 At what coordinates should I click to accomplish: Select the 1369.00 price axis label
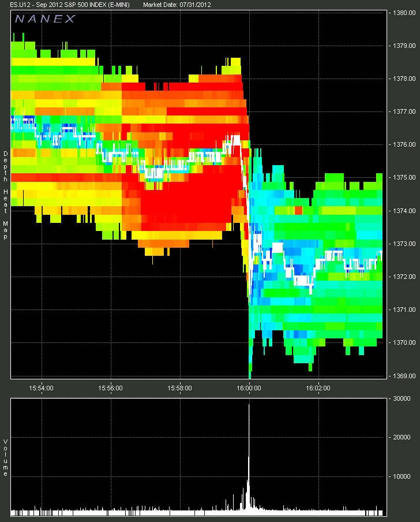[404, 376]
